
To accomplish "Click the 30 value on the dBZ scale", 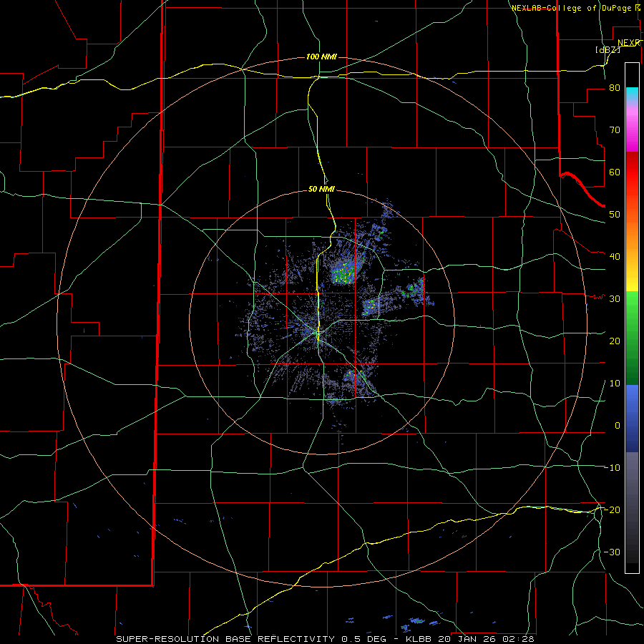I will pos(615,298).
